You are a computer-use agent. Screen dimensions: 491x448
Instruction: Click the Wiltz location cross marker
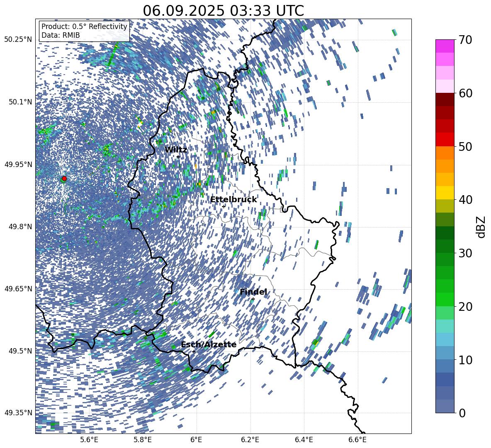(178, 157)
